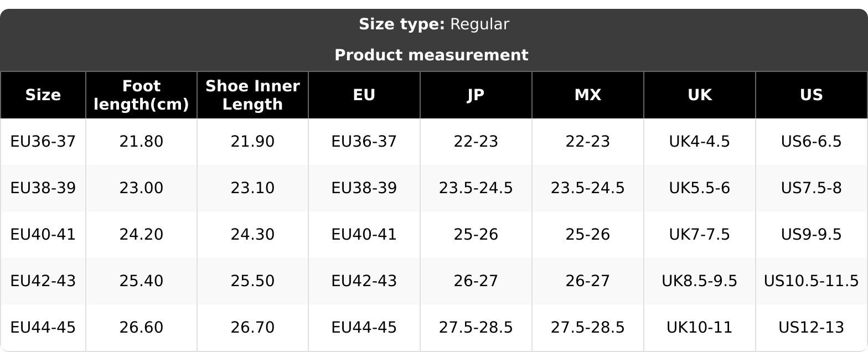This screenshot has height=352, width=868.
Task: Click the Foot length(cm) column header
Action: point(141,95)
